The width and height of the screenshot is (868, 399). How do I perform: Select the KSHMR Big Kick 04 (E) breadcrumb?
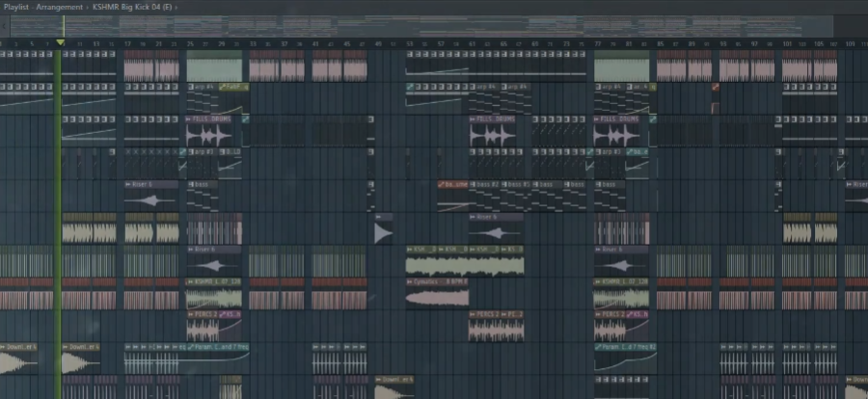coord(132,7)
